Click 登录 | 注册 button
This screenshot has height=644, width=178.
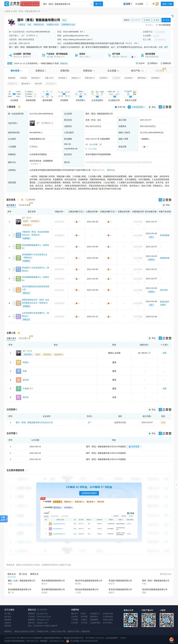click(167, 4)
